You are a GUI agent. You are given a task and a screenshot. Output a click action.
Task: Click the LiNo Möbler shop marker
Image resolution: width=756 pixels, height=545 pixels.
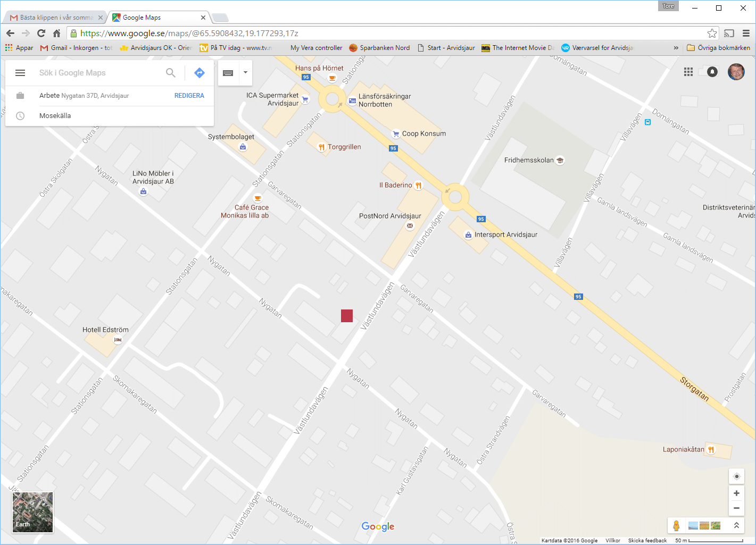143,191
